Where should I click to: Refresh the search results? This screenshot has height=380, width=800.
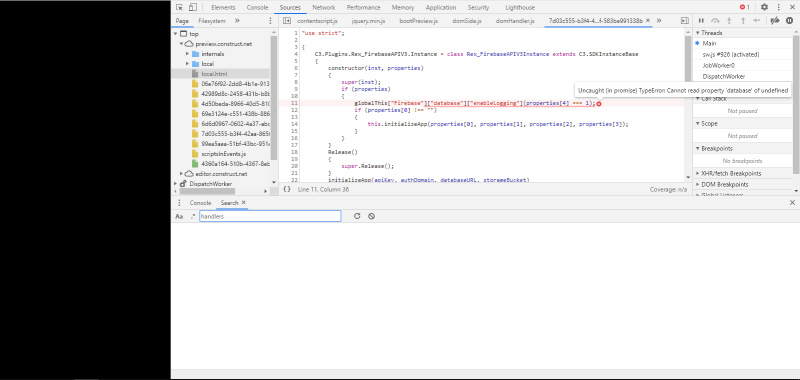(x=357, y=216)
